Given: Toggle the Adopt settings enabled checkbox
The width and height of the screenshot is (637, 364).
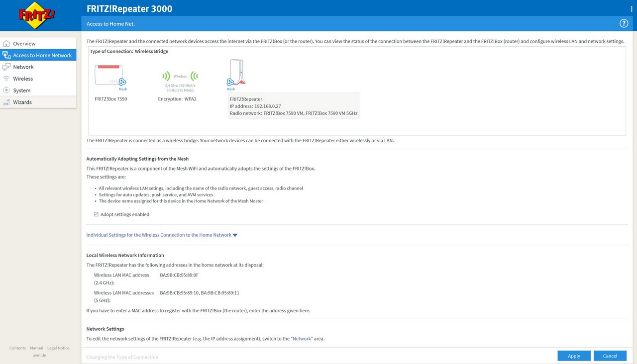Looking at the screenshot, I should (x=96, y=214).
